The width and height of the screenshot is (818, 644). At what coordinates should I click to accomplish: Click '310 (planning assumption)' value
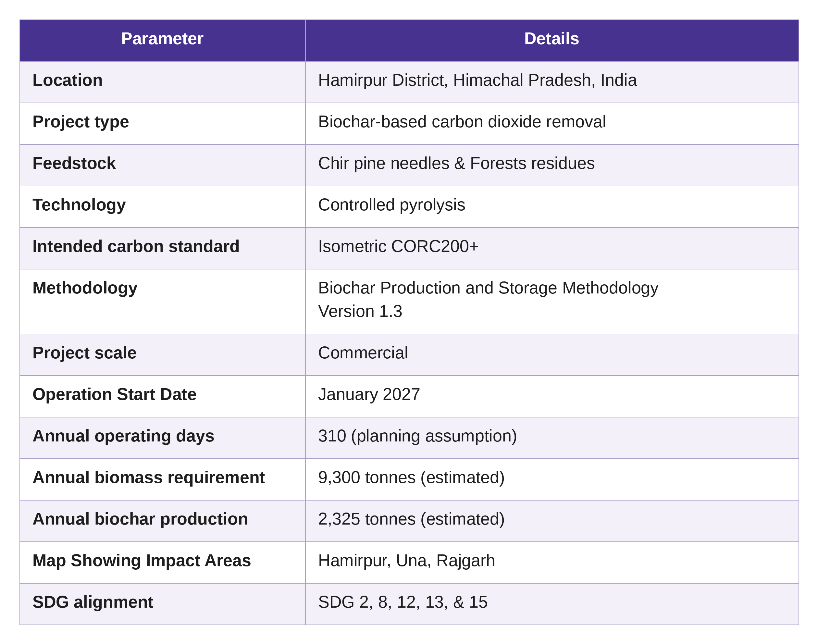pos(418,436)
